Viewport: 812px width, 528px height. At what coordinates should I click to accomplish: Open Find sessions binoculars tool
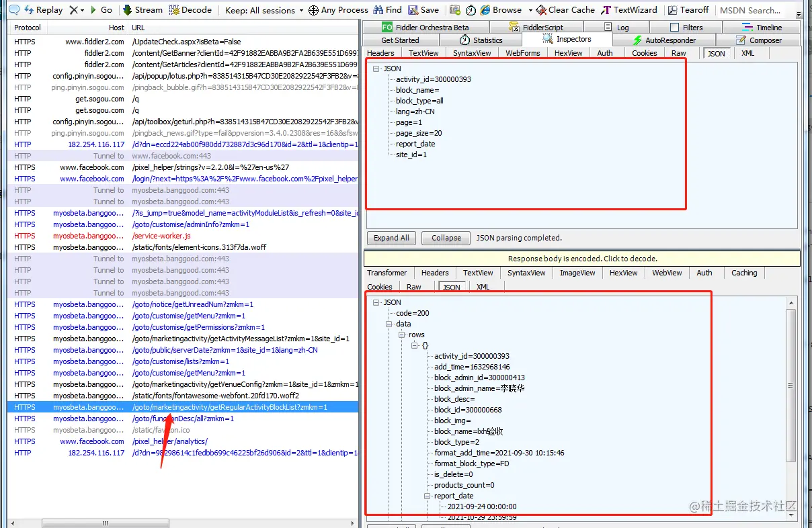tap(388, 10)
